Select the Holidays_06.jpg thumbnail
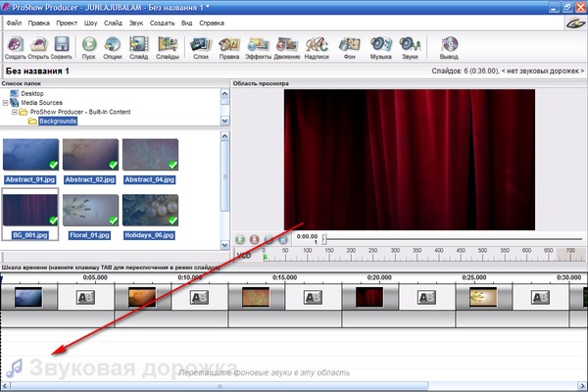Viewport: 588px width, 392px height. 150,210
